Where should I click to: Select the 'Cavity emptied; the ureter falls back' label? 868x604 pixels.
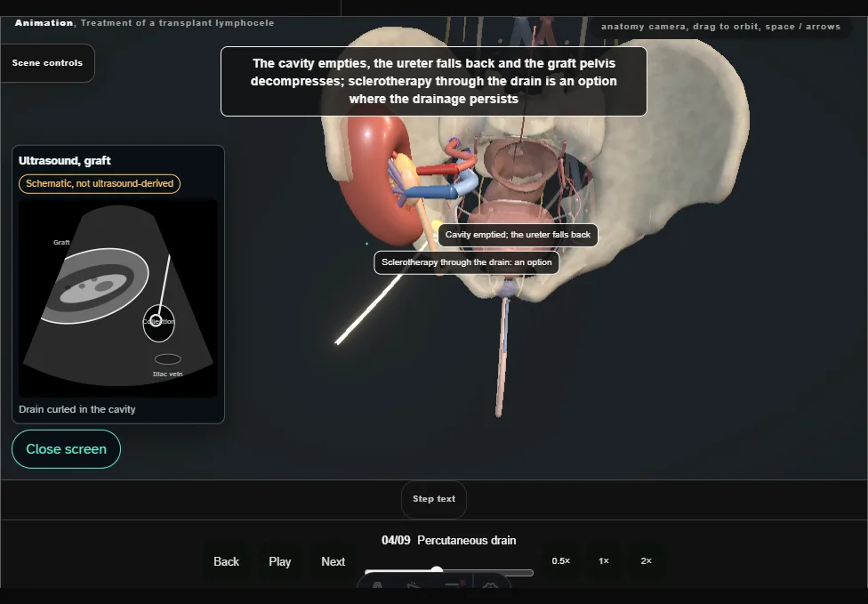(518, 235)
